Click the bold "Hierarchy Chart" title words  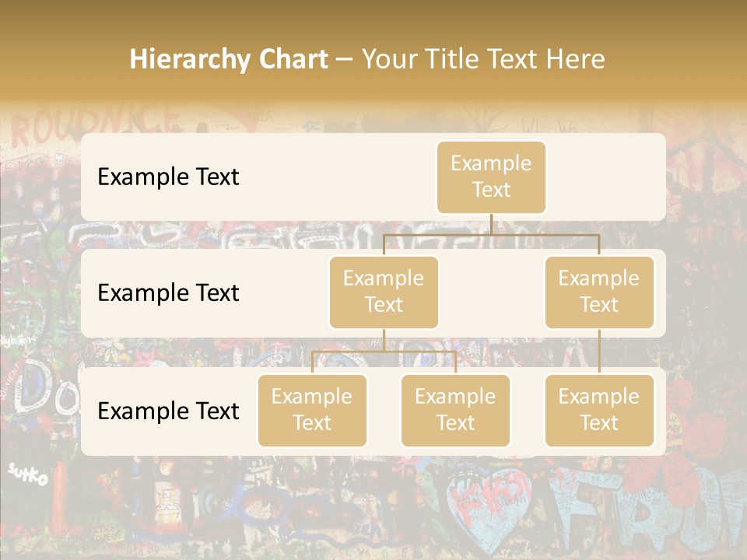[x=229, y=59]
